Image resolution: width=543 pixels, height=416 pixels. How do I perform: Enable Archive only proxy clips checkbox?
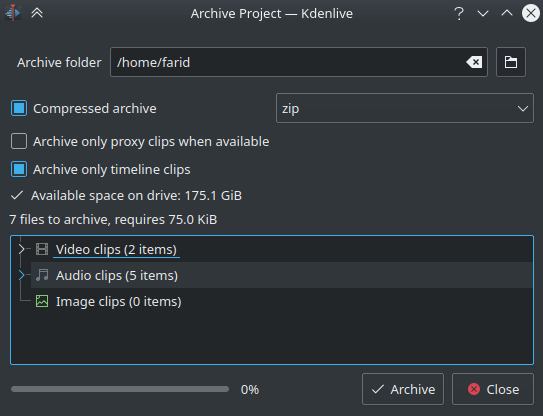click(19, 141)
